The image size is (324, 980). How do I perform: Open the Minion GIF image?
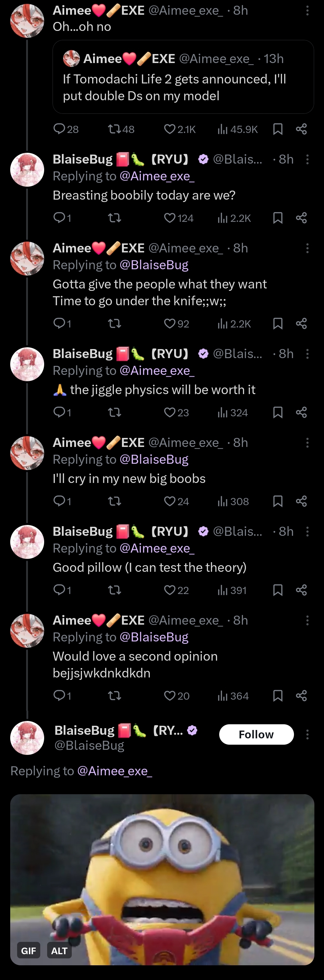[162, 879]
